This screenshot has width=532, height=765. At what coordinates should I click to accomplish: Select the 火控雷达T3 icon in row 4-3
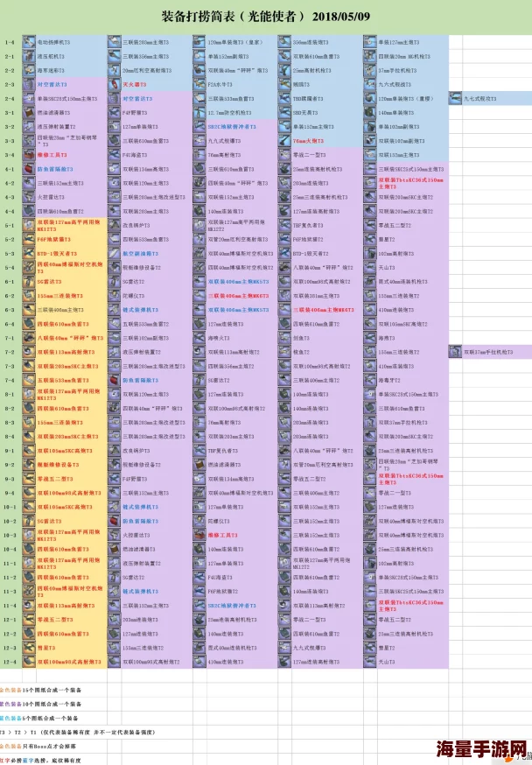pyautogui.click(x=29, y=197)
